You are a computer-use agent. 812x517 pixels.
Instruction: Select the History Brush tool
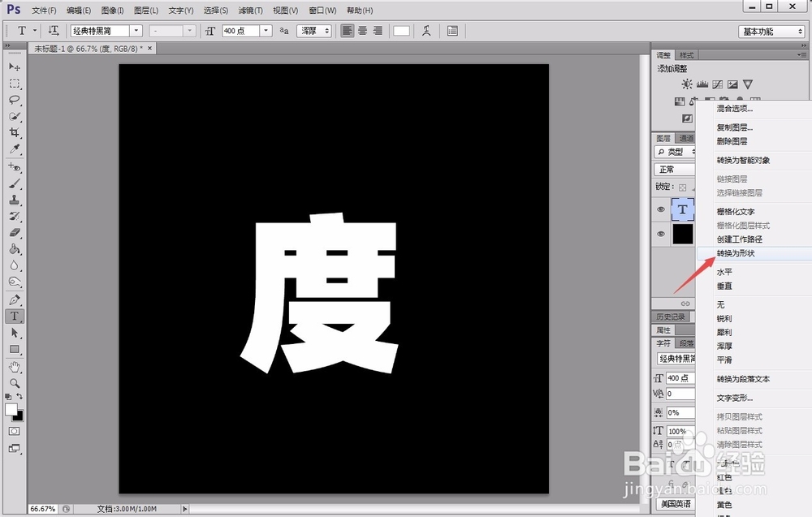[x=15, y=217]
